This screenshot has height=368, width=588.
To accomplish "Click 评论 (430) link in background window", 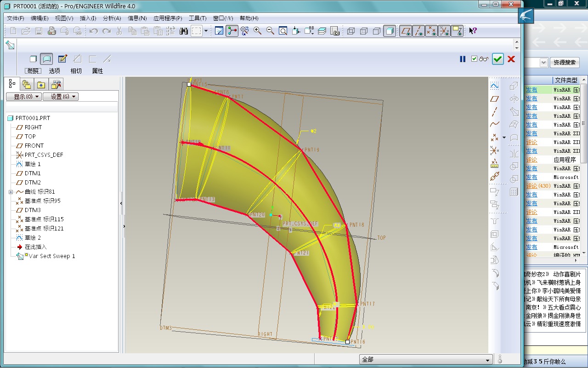I will 538,186.
